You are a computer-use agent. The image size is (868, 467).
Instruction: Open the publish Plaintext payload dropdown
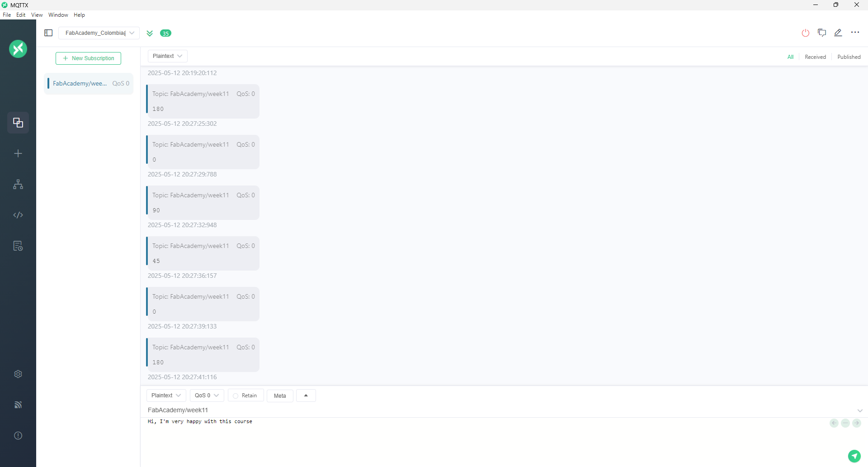(166, 396)
